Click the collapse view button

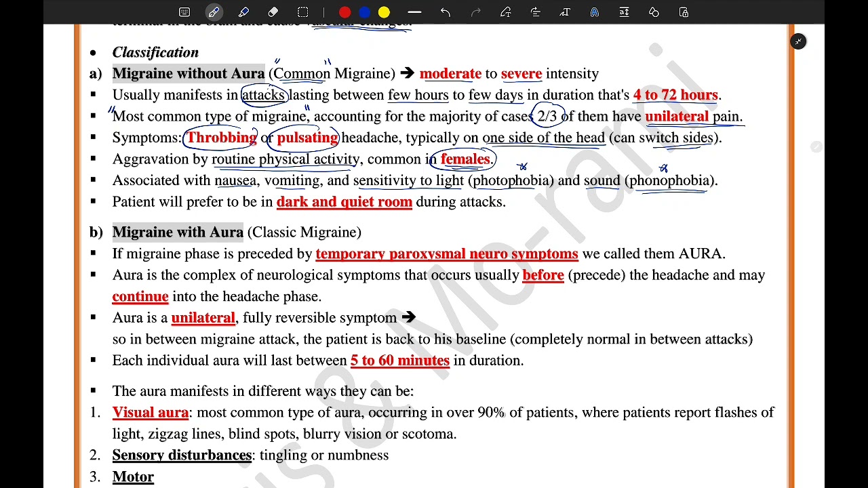pos(798,41)
